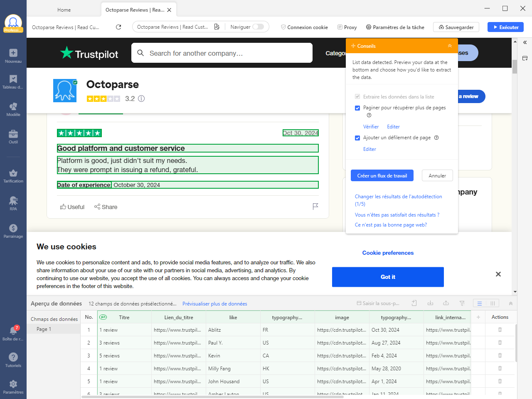Click help icon next to pagination option
The image size is (532, 399).
pyautogui.click(x=369, y=115)
